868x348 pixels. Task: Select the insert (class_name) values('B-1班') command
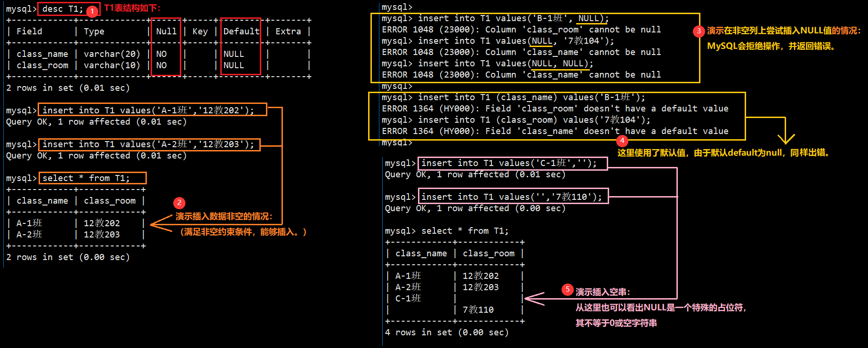(531, 97)
